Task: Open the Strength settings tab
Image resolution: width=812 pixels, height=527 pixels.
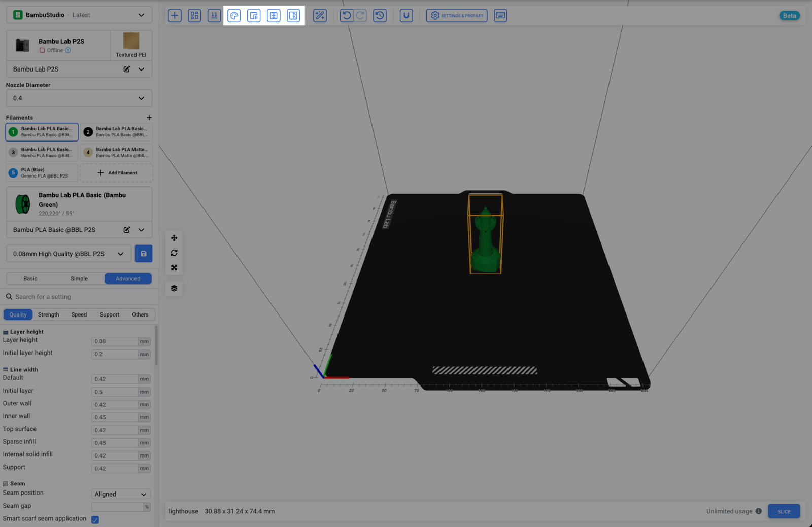Action: point(49,314)
